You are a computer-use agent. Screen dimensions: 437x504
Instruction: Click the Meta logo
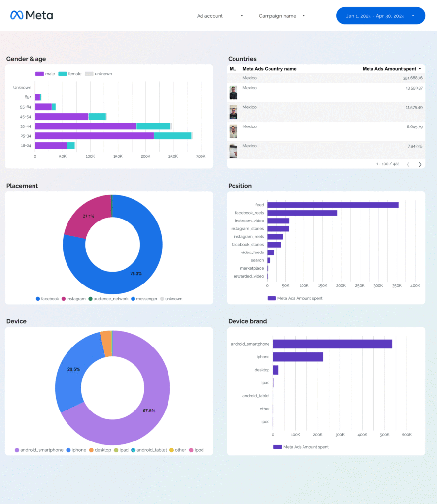[x=32, y=15]
